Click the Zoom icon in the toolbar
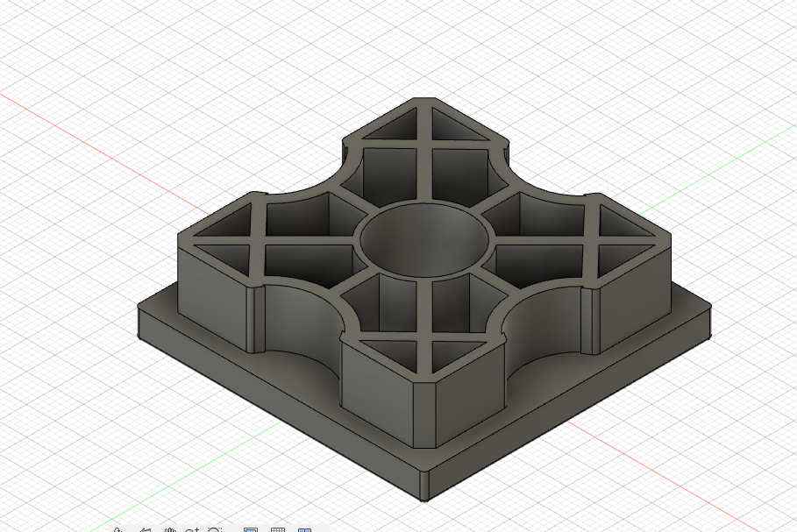 pyautogui.click(x=190, y=529)
